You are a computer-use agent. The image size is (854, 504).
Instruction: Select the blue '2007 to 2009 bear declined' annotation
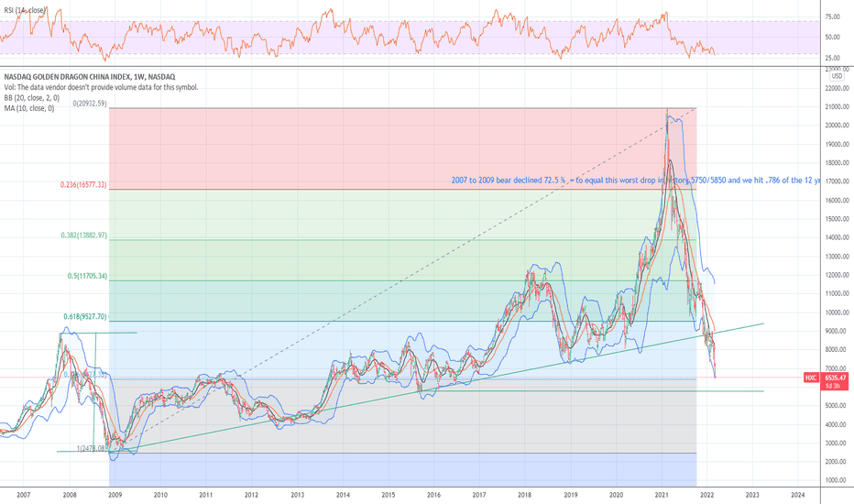[636, 181]
